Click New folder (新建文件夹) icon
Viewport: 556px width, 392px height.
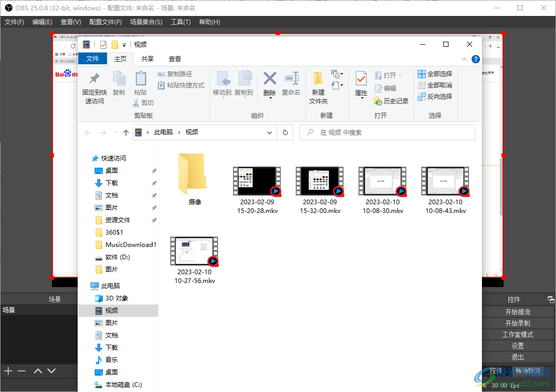point(318,78)
